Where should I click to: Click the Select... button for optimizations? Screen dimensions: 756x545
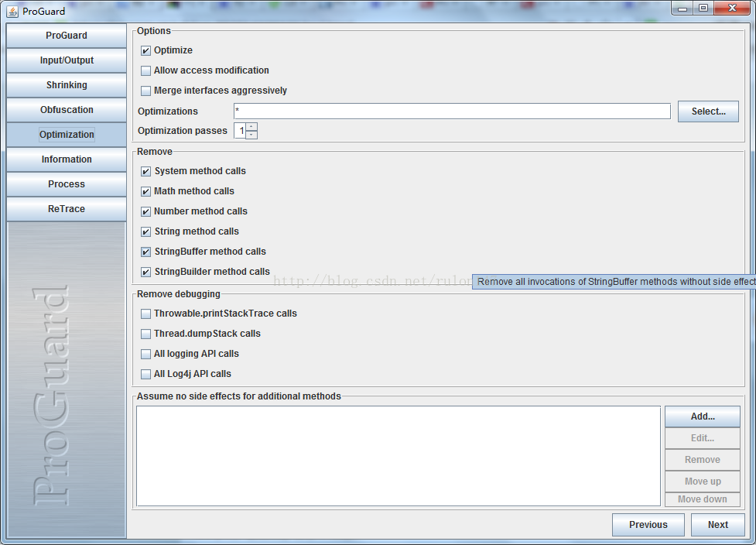click(708, 111)
